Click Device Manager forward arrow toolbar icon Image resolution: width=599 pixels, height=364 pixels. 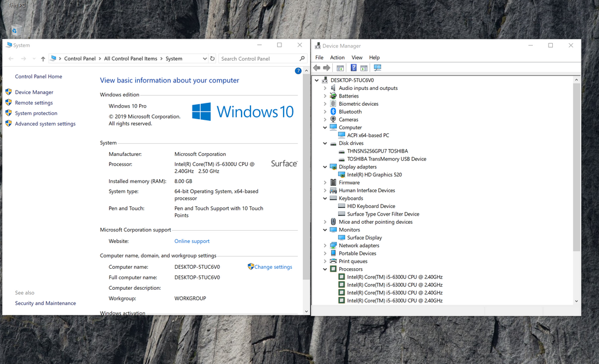coord(326,68)
